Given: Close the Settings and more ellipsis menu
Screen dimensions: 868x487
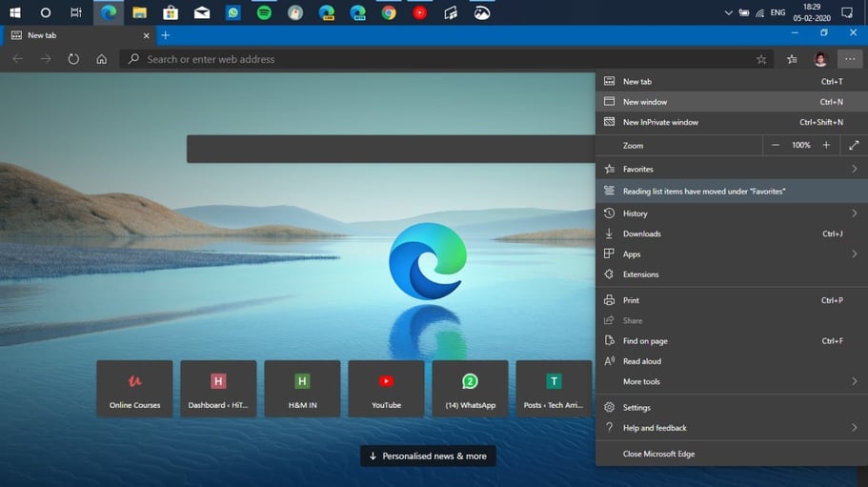Looking at the screenshot, I should [849, 59].
